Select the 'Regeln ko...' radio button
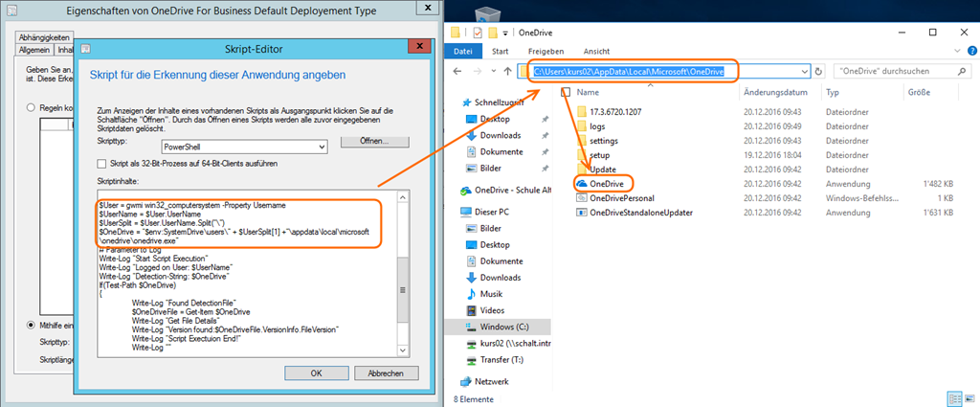 pos(32,107)
